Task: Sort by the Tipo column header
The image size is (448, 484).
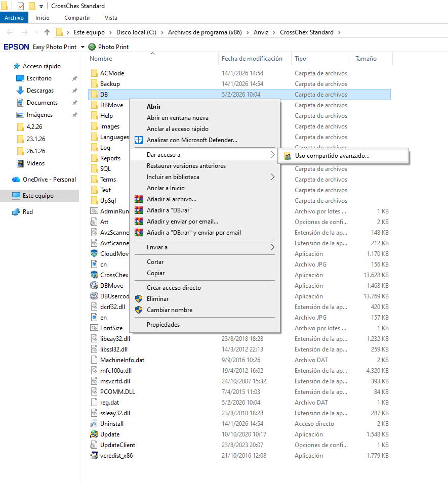Action: click(321, 59)
